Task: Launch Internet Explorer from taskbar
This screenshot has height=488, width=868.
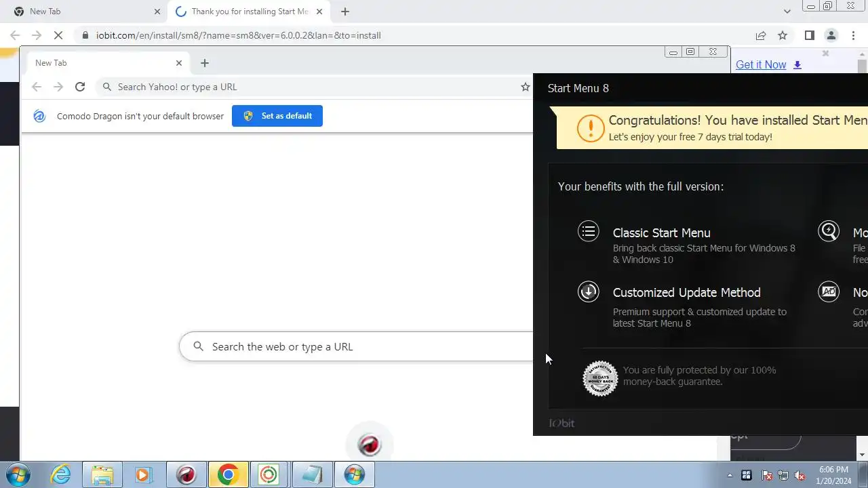Action: click(x=61, y=474)
